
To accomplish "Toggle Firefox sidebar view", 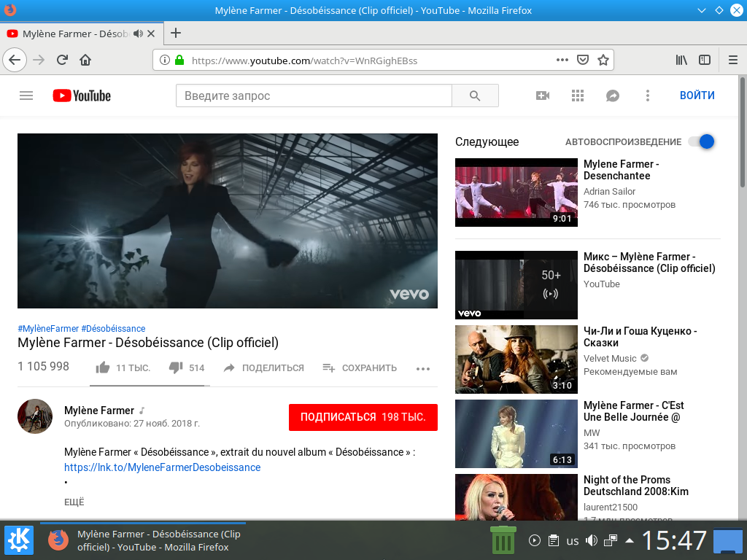I will click(x=705, y=61).
